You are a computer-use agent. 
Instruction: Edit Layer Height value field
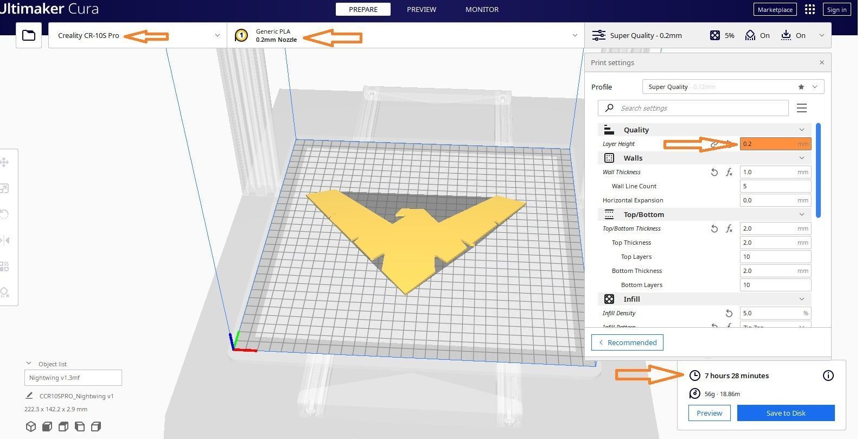[x=775, y=144]
